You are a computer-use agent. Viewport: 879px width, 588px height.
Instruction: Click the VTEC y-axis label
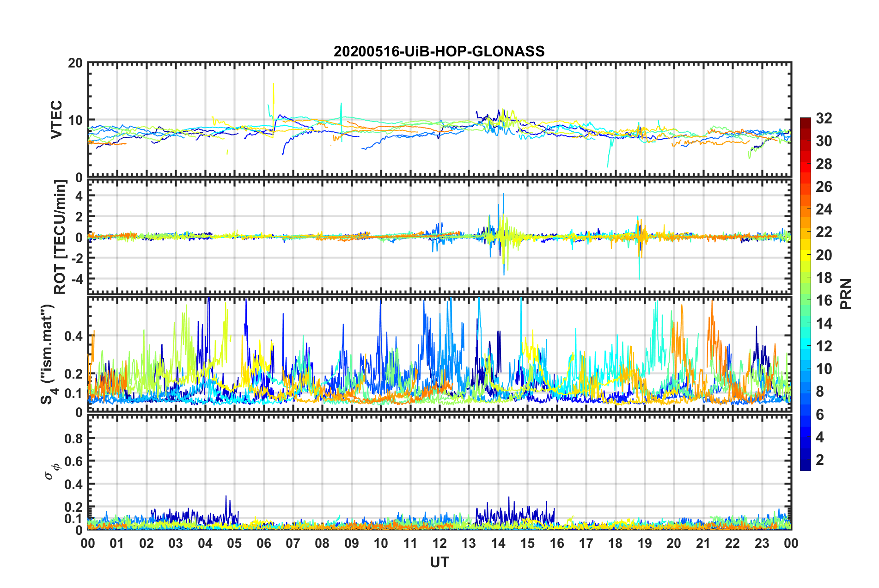coord(56,120)
